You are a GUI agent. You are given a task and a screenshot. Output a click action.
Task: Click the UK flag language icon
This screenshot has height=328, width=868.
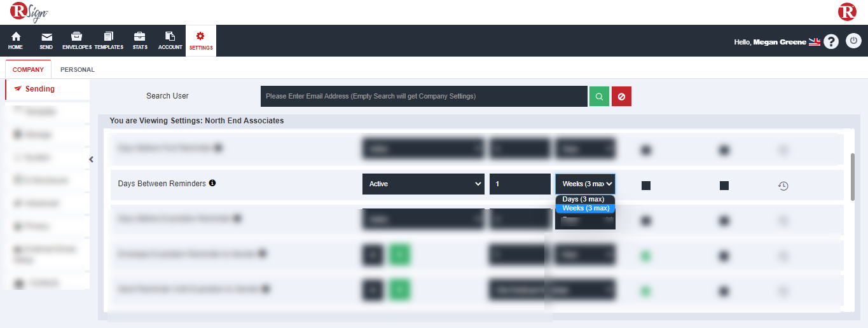[x=815, y=42]
